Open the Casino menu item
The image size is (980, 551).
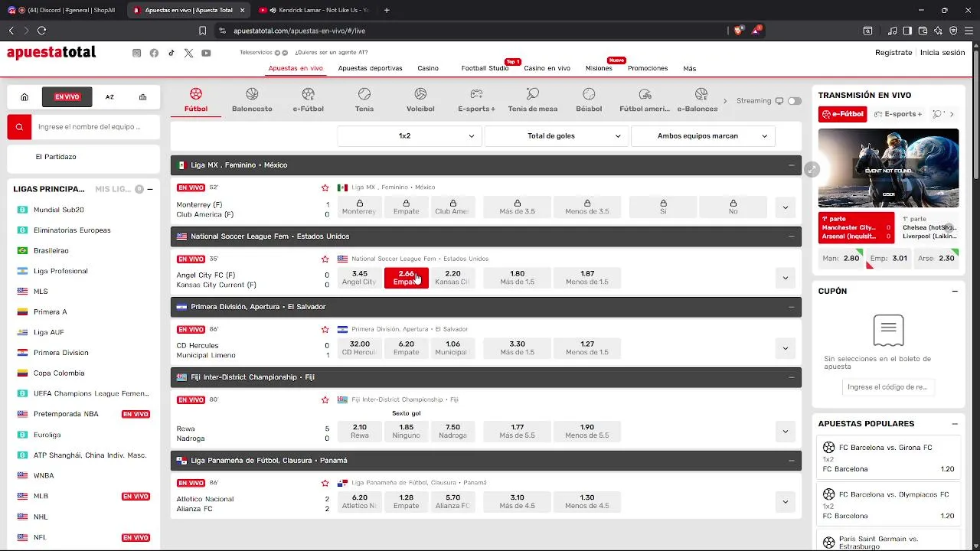point(428,68)
